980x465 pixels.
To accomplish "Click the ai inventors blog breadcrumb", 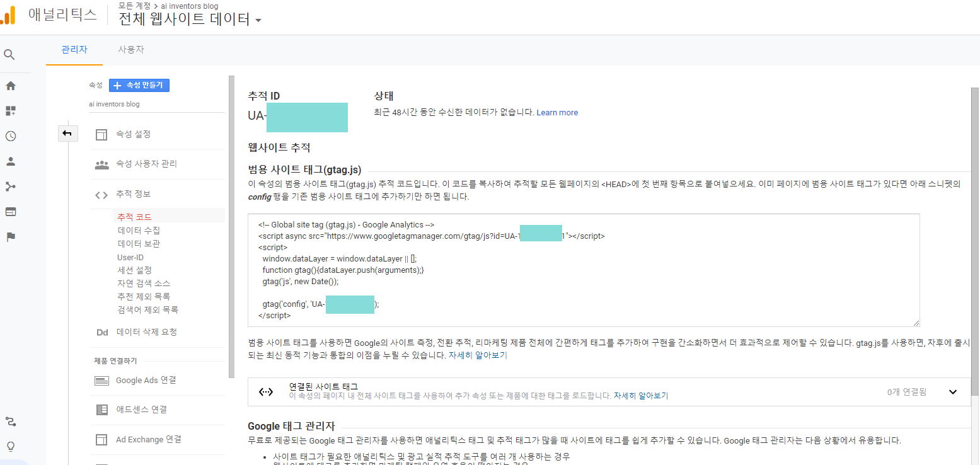I will point(190,6).
